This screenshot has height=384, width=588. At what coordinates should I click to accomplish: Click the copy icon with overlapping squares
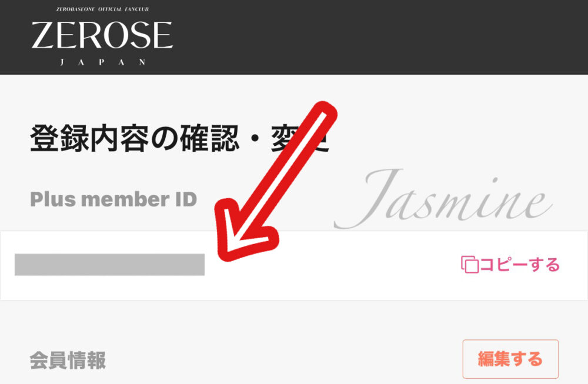470,265
